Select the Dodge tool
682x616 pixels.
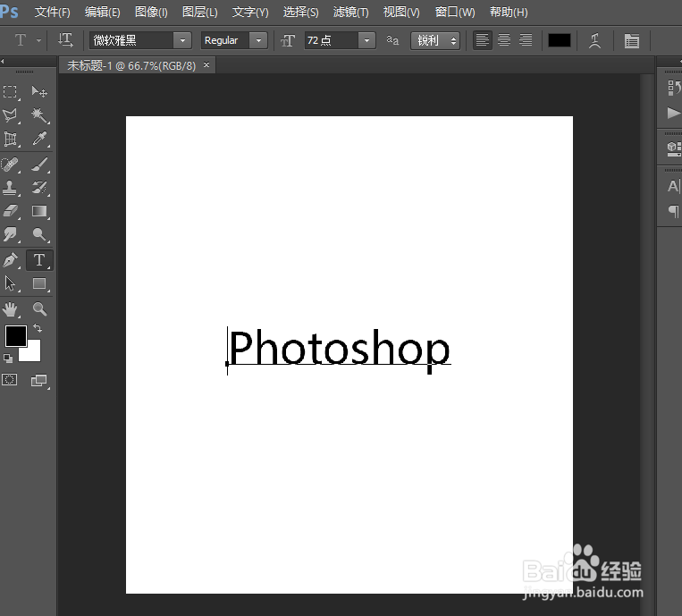pos(39,235)
